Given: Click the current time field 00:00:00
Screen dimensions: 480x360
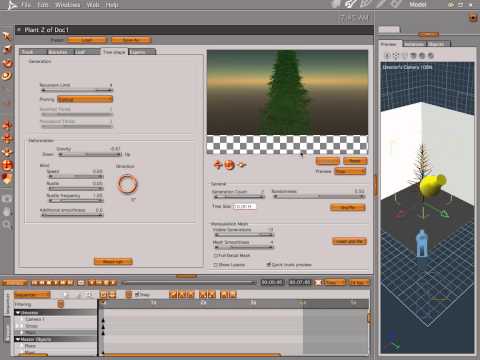Looking at the screenshot, I should click(272, 282).
